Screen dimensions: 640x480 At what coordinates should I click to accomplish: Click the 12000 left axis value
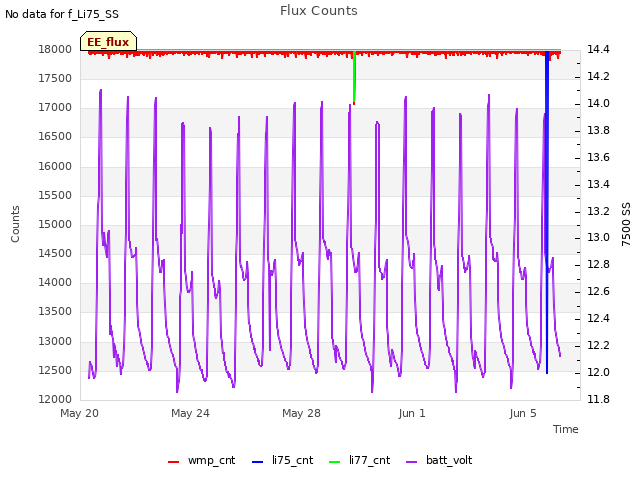pos(55,400)
